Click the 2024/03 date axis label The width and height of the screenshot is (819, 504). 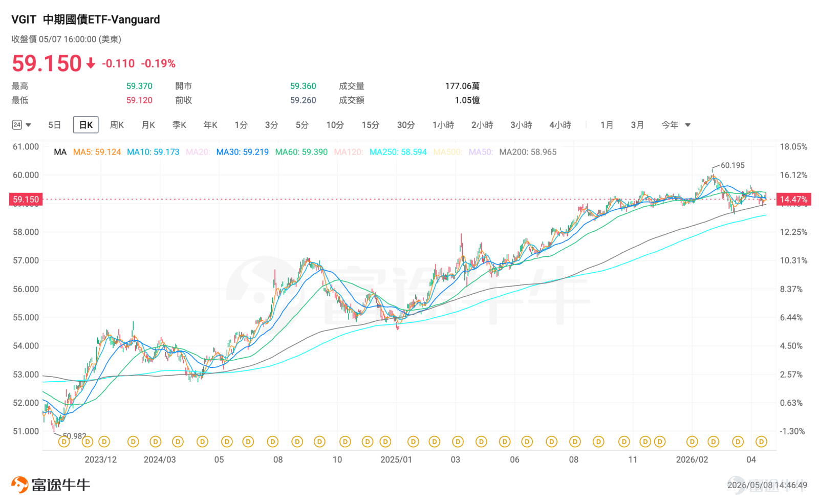(160, 459)
